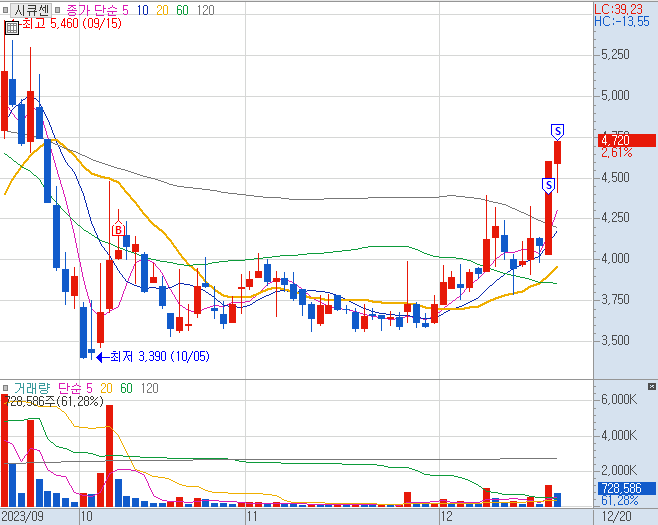Screen dimensions: 658x525
Task: Click the current price tag 4,720
Action: pos(626,140)
